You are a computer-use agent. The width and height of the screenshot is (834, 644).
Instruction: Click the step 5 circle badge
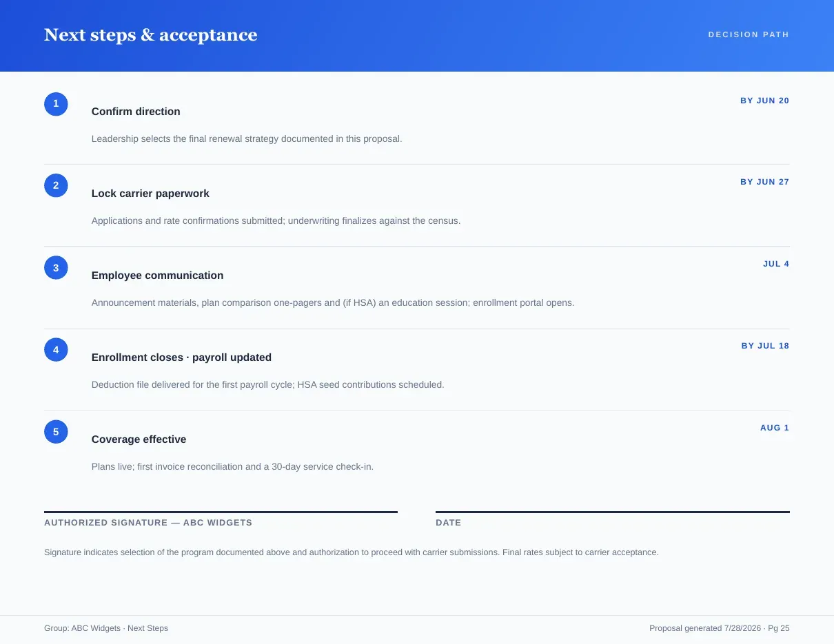pyautogui.click(x=56, y=432)
